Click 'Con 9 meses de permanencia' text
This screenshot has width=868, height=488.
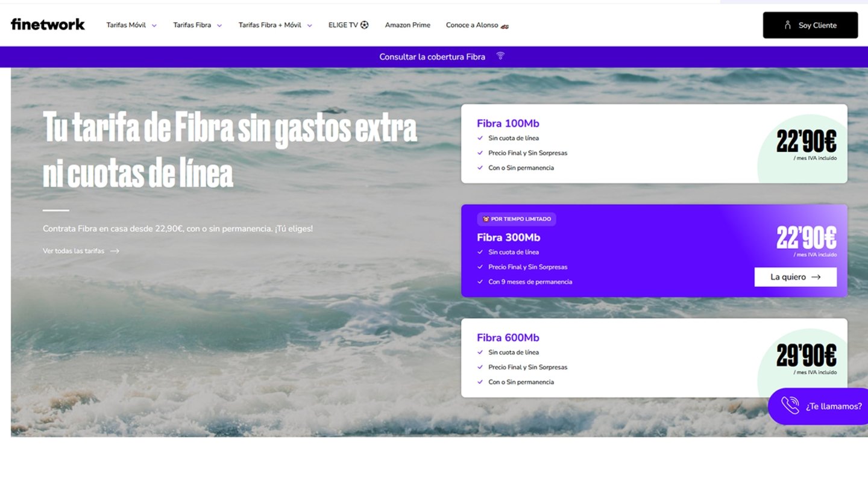[x=530, y=282]
